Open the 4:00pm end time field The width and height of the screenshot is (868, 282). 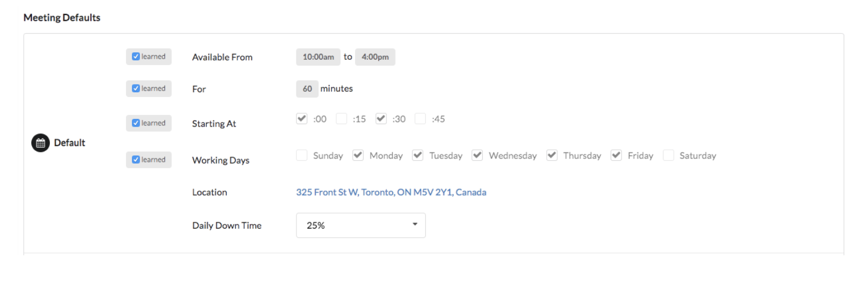pos(375,57)
